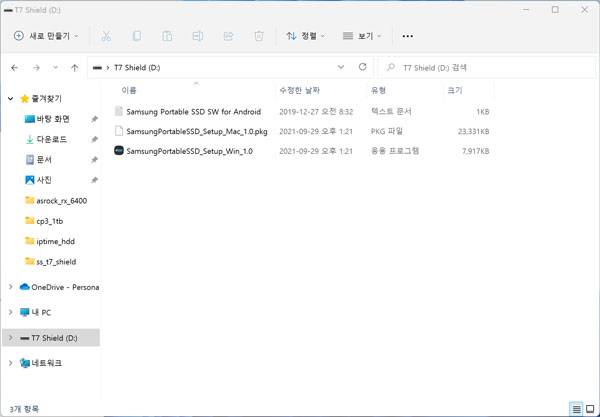
Task: Refresh the current folder view
Action: (363, 68)
